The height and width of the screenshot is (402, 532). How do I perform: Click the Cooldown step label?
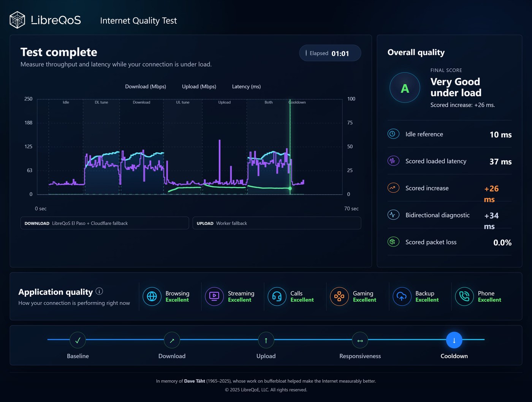[454, 356]
